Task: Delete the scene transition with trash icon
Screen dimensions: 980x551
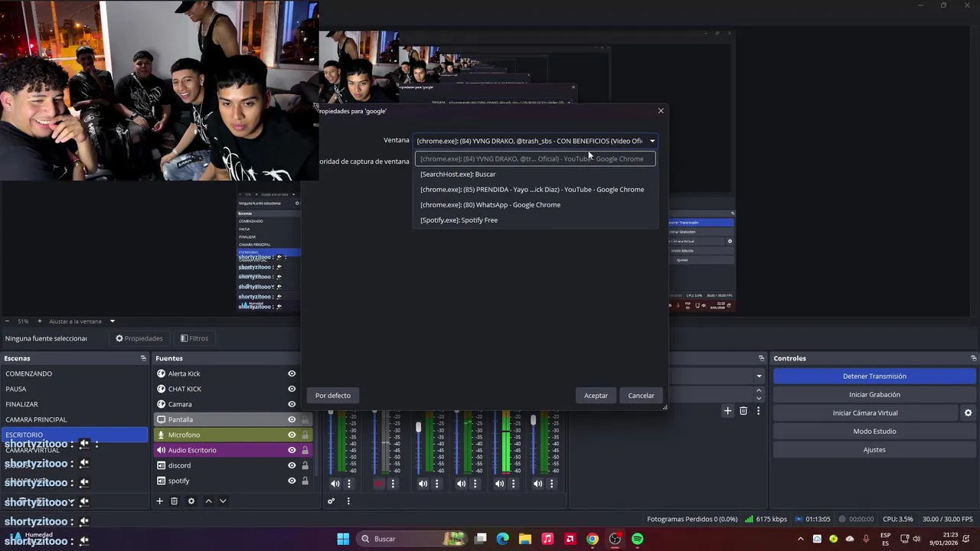Action: 743,411
